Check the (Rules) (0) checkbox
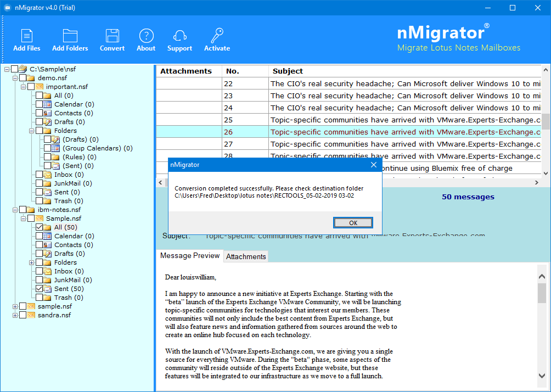Screen dimensions: 551x392 point(47,157)
